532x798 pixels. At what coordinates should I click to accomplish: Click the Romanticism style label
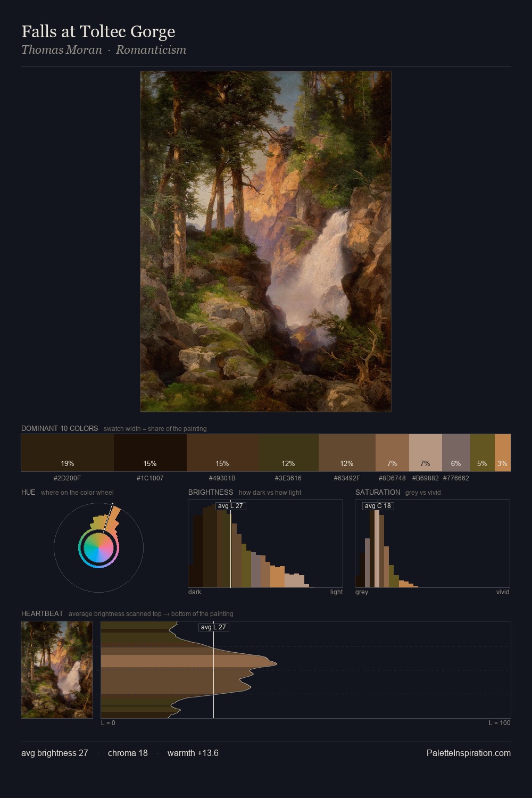click(x=151, y=50)
